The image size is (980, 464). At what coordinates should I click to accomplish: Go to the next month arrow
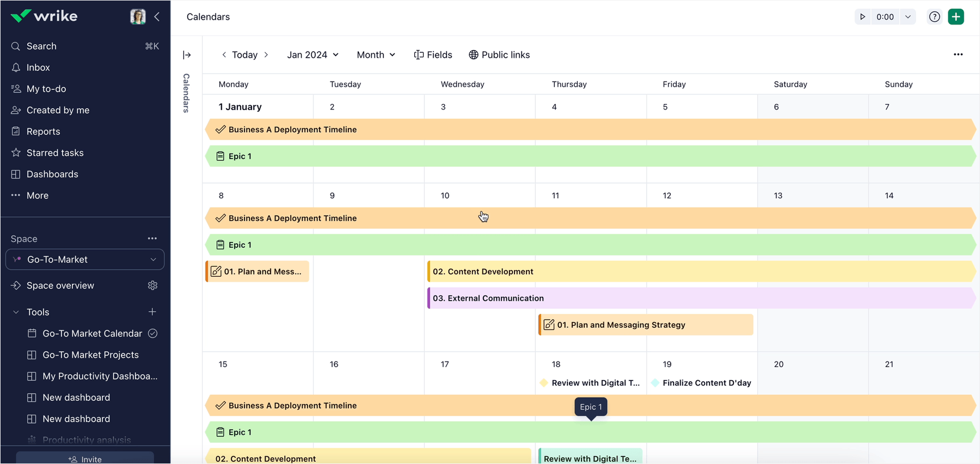(266, 55)
